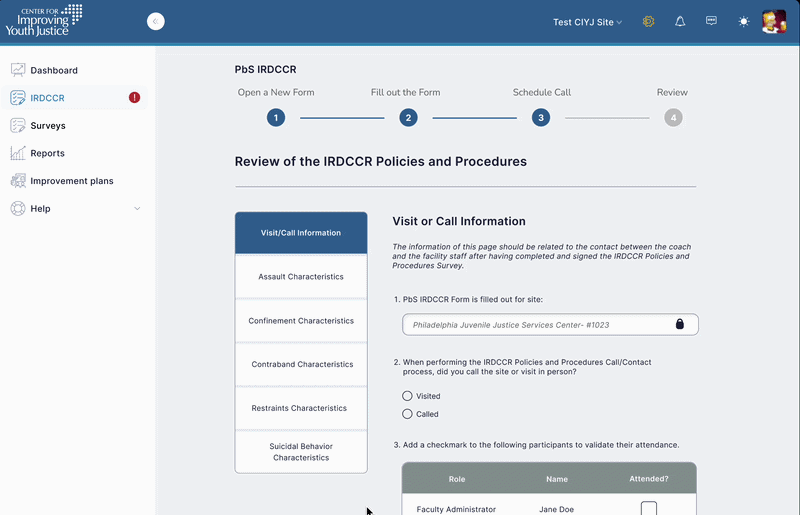Select the Visited radio option
The width and height of the screenshot is (800, 515).
coord(407,396)
